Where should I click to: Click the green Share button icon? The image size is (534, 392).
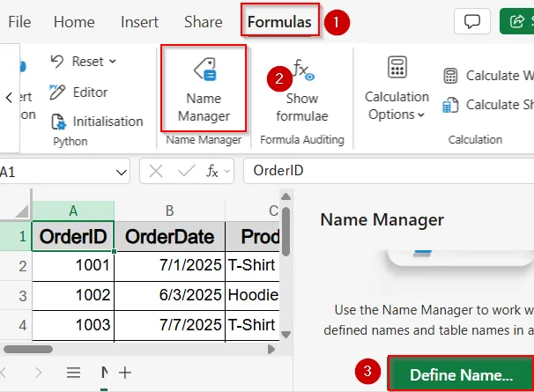(x=517, y=21)
